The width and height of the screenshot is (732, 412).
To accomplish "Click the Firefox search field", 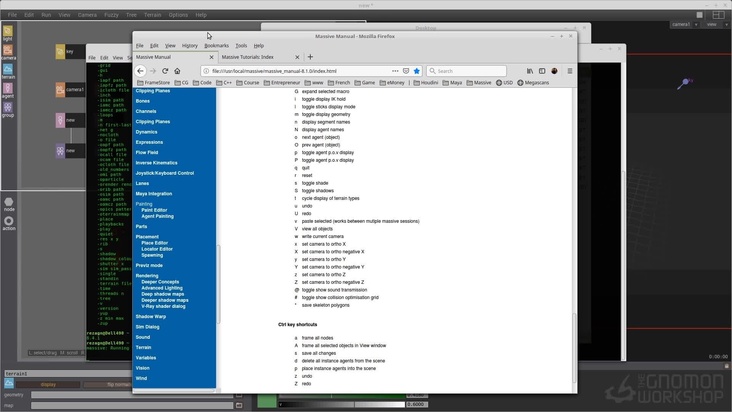I will pyautogui.click(x=470, y=71).
